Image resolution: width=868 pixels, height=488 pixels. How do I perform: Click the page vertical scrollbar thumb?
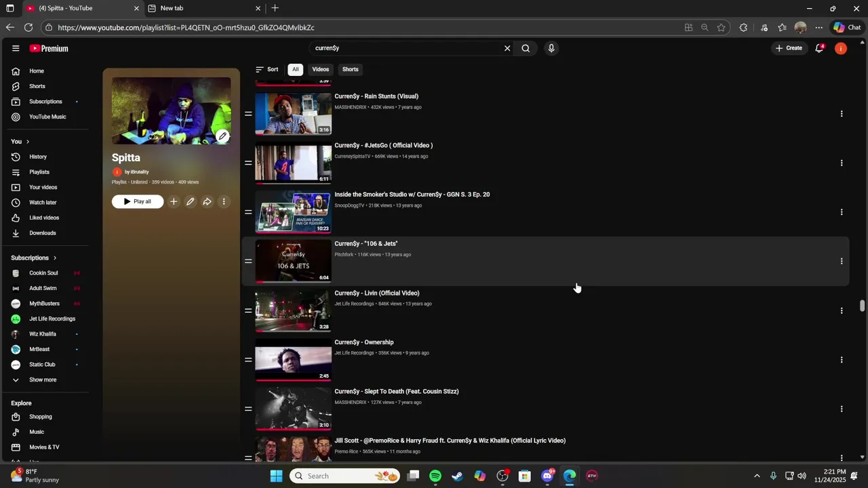[x=862, y=306]
